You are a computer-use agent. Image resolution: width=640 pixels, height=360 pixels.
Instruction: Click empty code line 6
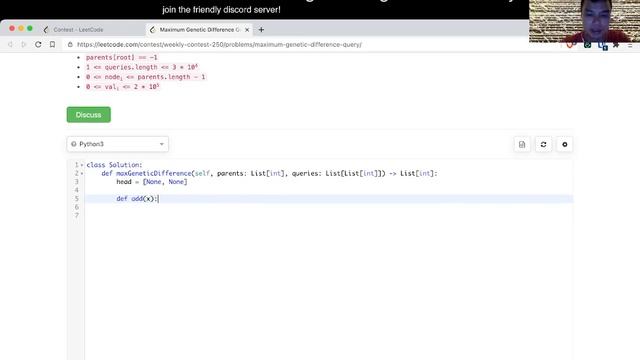click(x=329, y=207)
